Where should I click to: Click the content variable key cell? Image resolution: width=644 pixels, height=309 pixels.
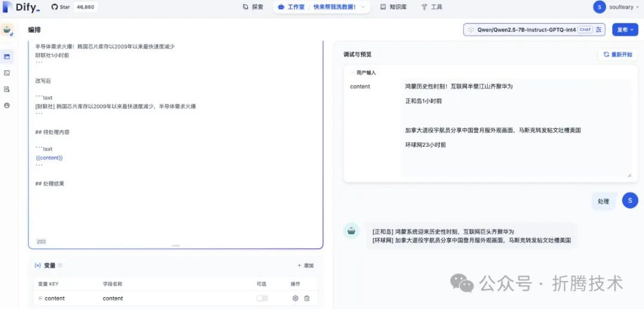tap(55, 298)
